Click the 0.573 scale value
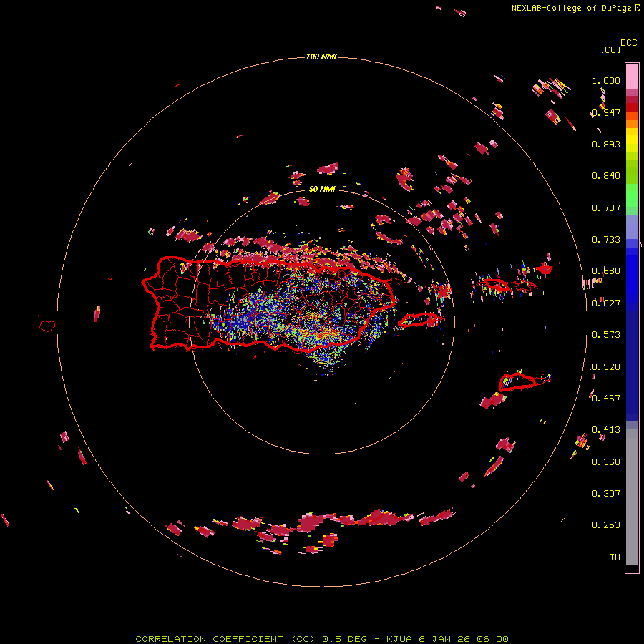 pos(606,335)
